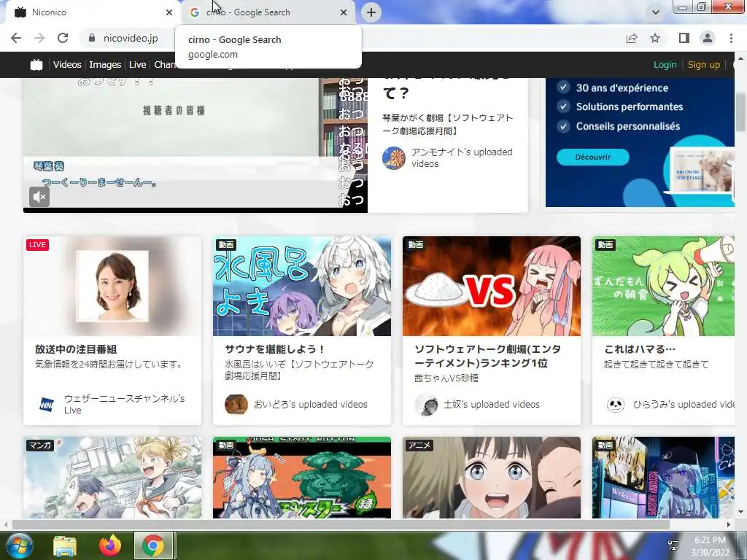Open the Chrome profile avatar
The image size is (747, 560).
(708, 38)
